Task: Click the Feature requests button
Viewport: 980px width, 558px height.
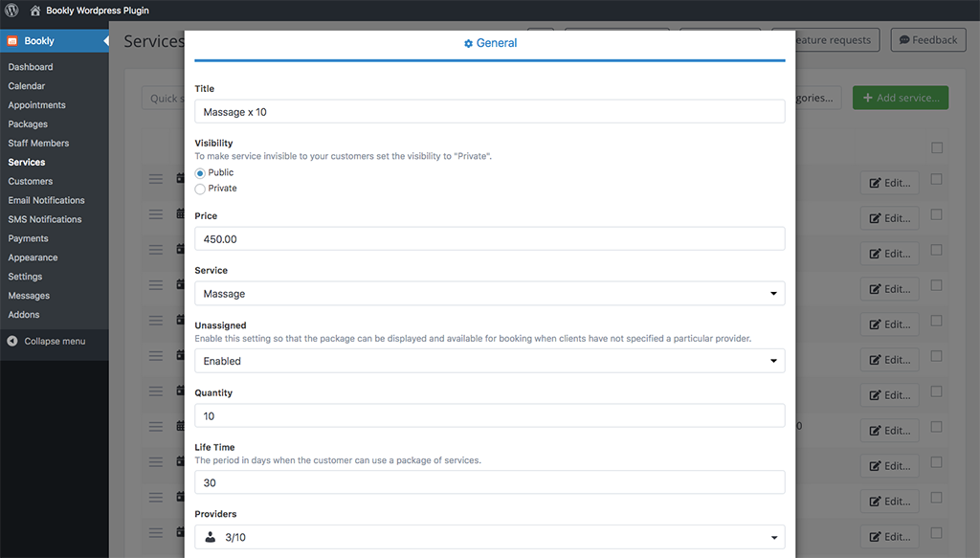Action: click(x=836, y=40)
